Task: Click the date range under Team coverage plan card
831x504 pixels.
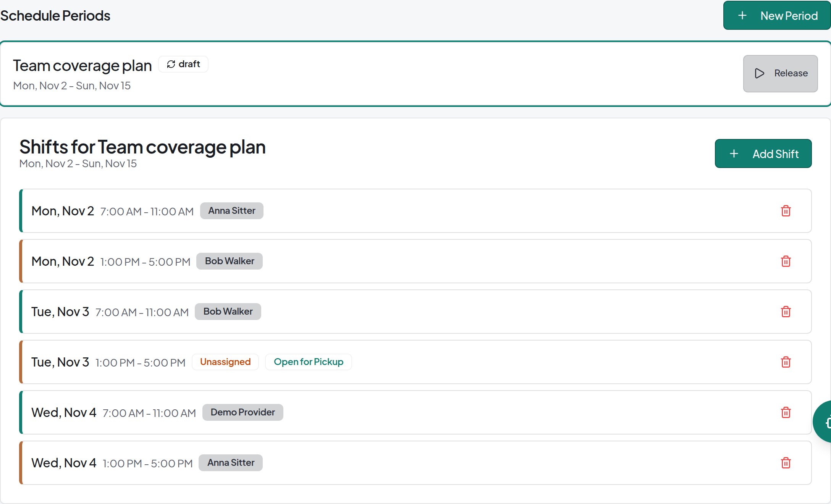Action: [72, 86]
